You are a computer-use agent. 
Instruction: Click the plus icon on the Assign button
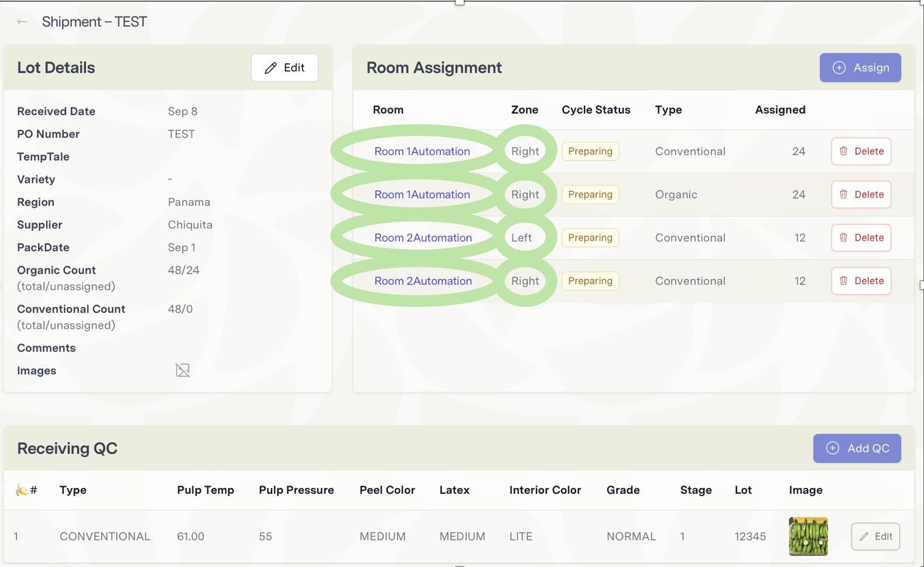click(839, 68)
